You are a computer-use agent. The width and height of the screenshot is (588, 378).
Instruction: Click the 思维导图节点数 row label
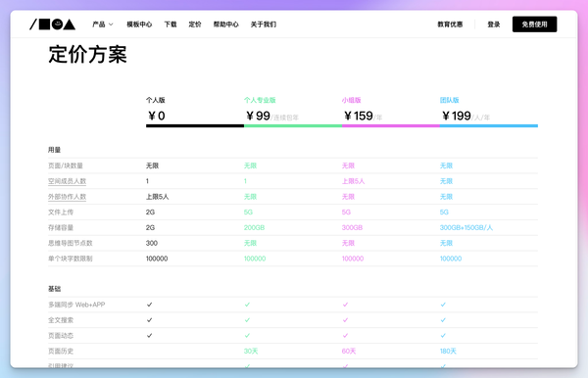(x=71, y=243)
